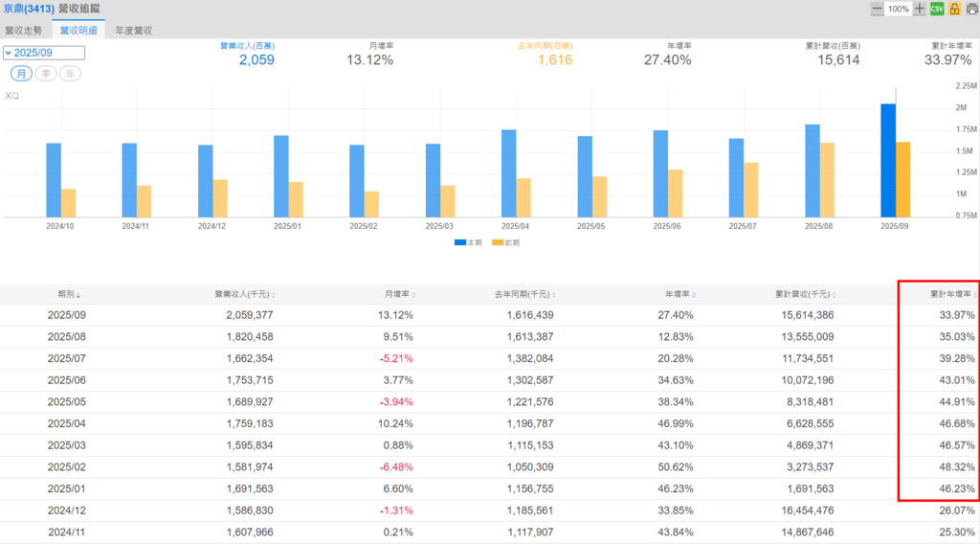The height and width of the screenshot is (544, 980).
Task: Click the 2025/09 period row cell
Action: click(x=67, y=315)
